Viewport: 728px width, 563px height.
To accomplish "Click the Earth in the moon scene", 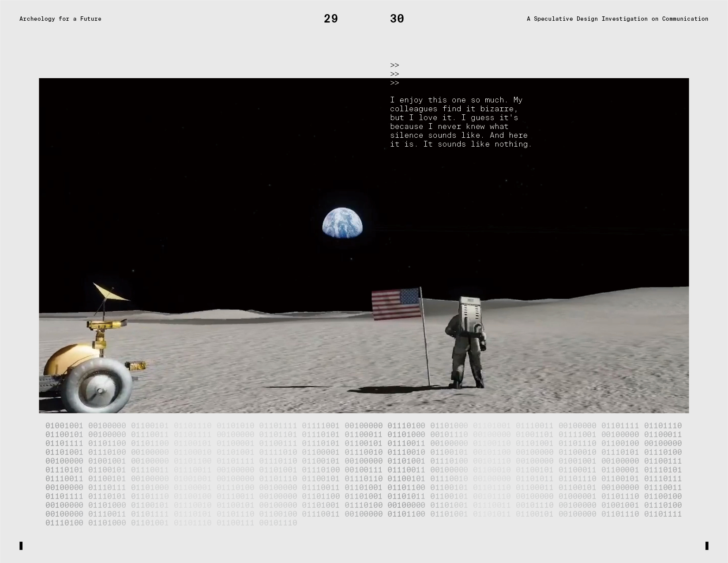I will [x=342, y=223].
